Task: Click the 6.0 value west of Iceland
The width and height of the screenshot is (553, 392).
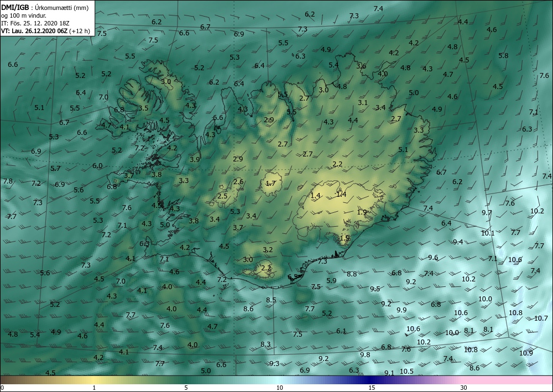Action: 97,166
